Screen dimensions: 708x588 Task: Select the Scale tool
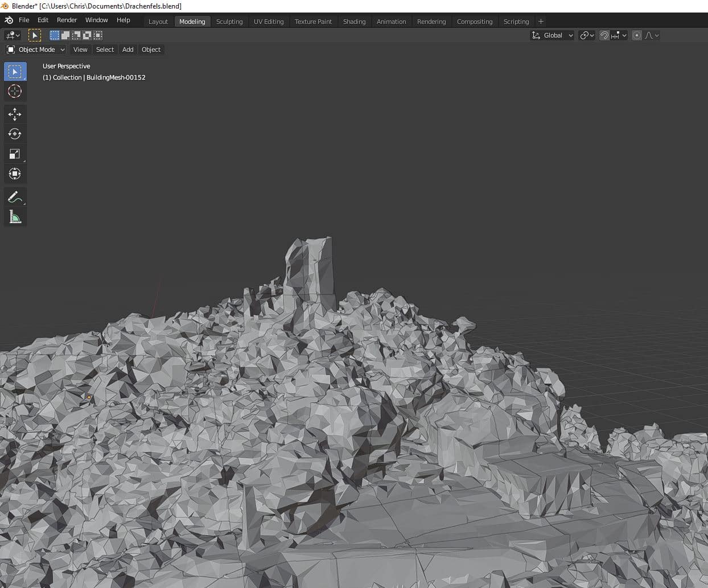pyautogui.click(x=15, y=154)
